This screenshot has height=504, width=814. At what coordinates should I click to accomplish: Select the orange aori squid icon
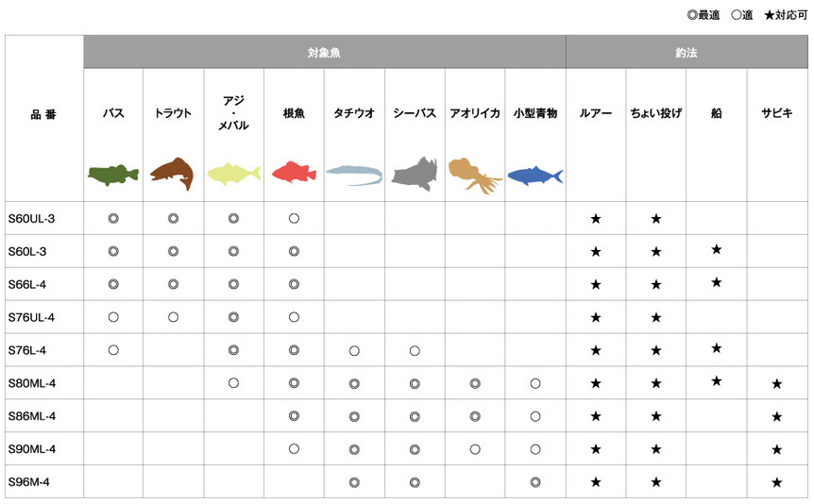[x=474, y=176]
